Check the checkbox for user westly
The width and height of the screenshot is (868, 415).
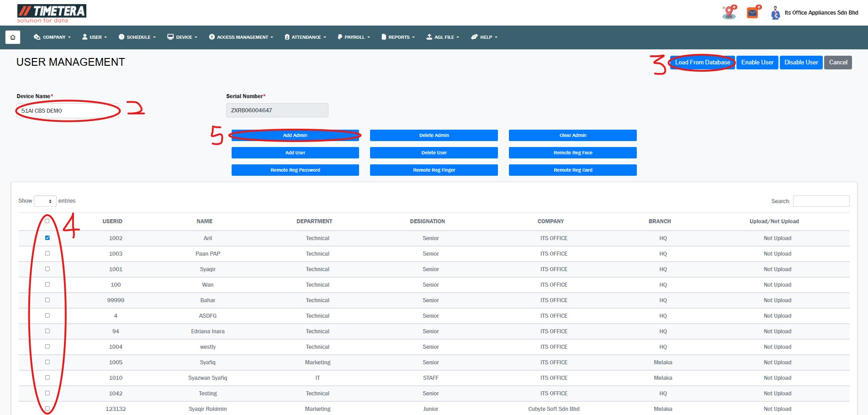click(x=47, y=347)
